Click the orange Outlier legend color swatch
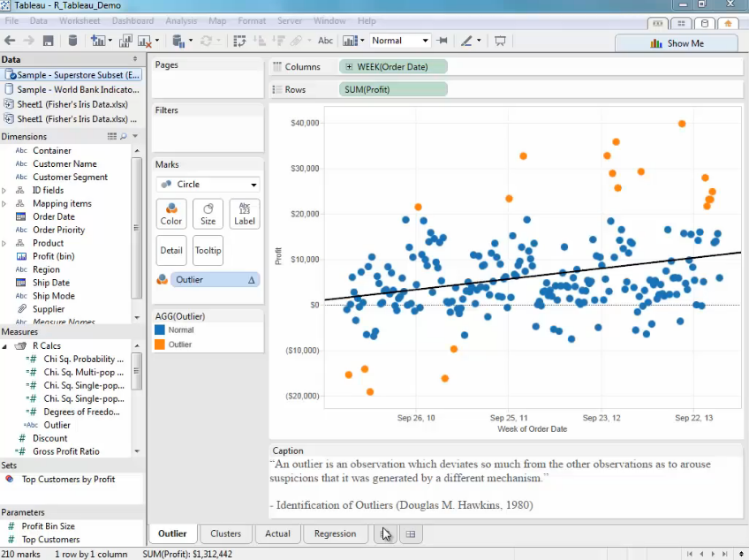This screenshot has width=749, height=560. click(x=160, y=344)
